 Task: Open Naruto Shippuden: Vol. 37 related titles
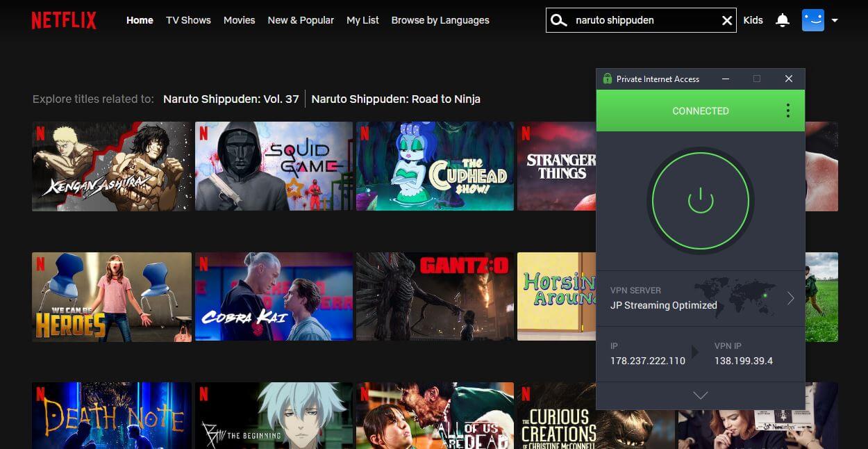(231, 99)
